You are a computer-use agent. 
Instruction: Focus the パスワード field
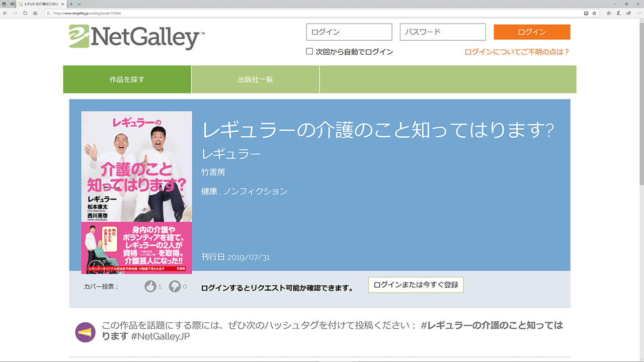tap(443, 32)
